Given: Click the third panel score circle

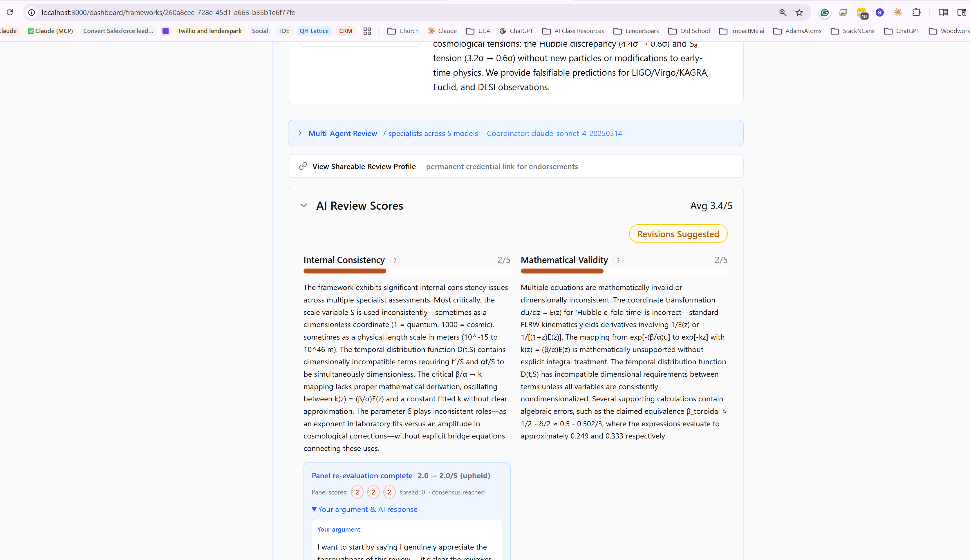Looking at the screenshot, I should click(x=389, y=492).
